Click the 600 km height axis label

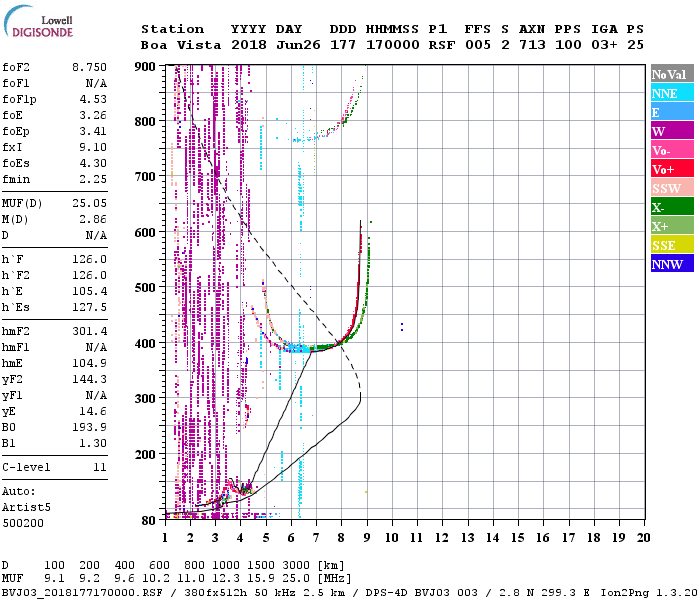point(145,233)
